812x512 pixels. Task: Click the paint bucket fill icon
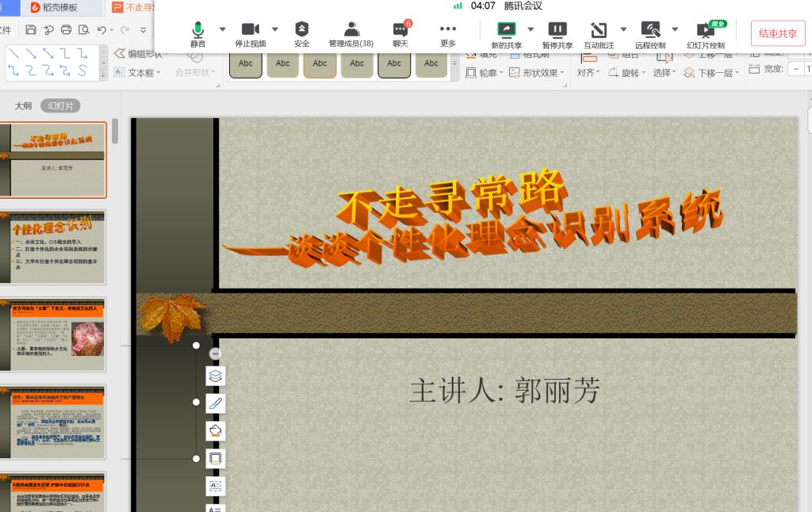(x=216, y=430)
